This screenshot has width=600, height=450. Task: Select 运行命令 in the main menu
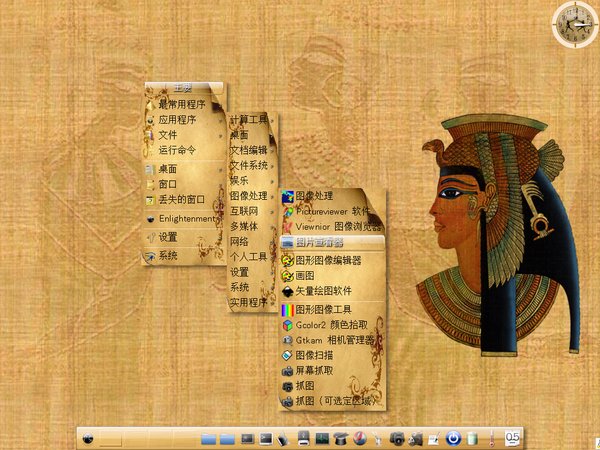[x=182, y=150]
